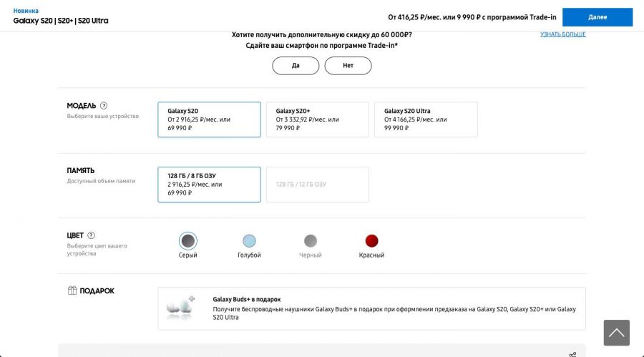Image resolution: width=644 pixels, height=357 pixels.
Task: Click the 'Выберите ваше устройство' hint text
Action: [x=102, y=117]
